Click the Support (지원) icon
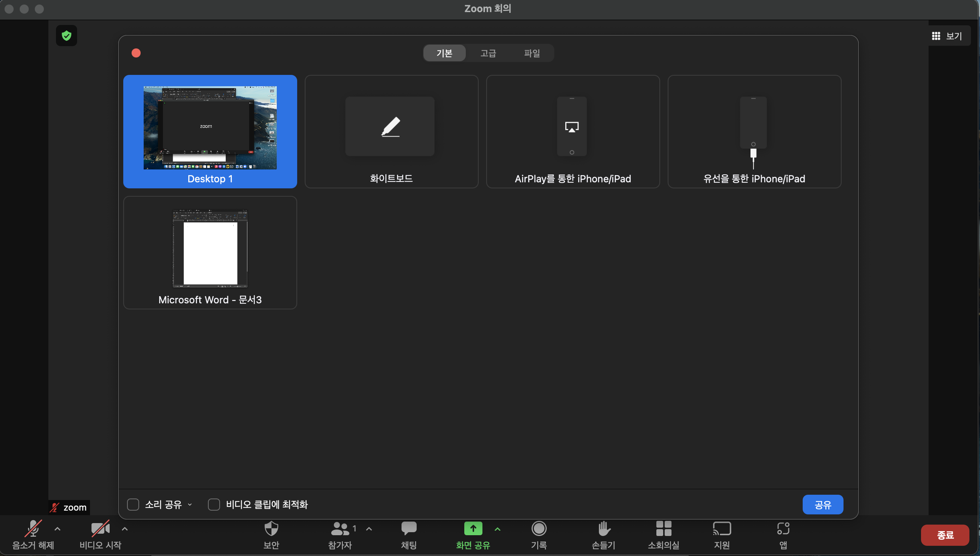Image resolution: width=980 pixels, height=556 pixels. click(722, 529)
